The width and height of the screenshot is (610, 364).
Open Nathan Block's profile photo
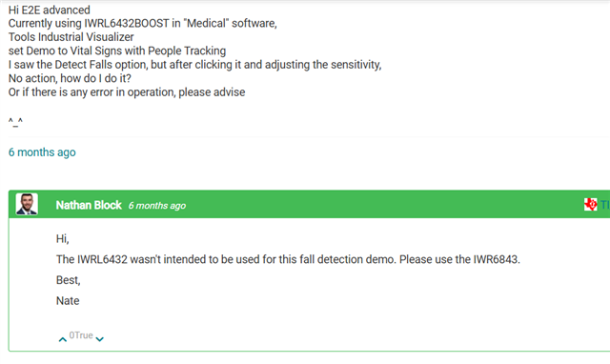(27, 204)
